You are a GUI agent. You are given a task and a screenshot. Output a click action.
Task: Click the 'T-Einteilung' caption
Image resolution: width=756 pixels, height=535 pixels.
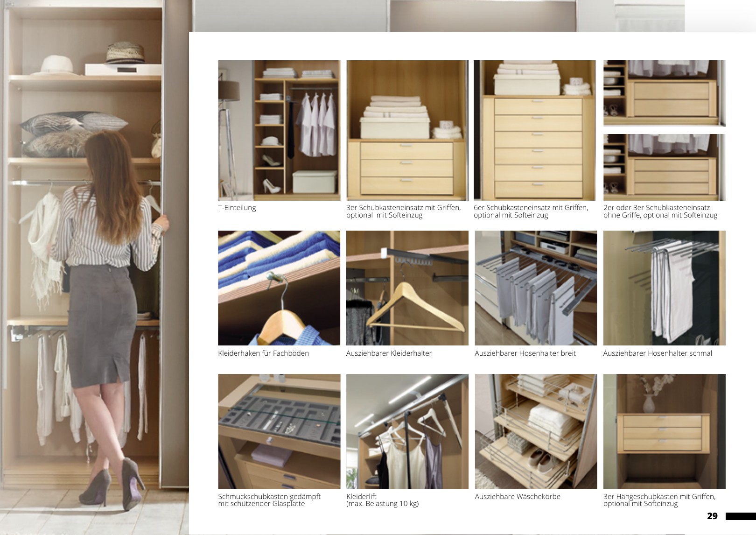(x=237, y=208)
